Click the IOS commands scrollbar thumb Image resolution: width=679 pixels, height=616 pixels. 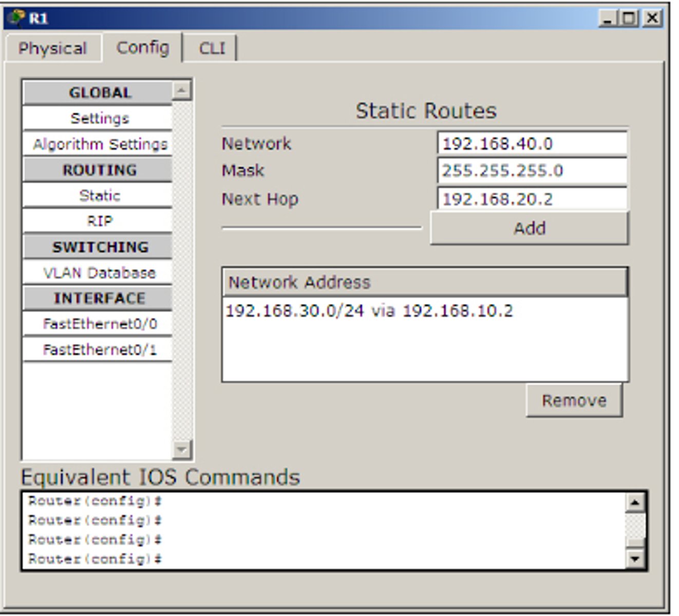click(635, 544)
